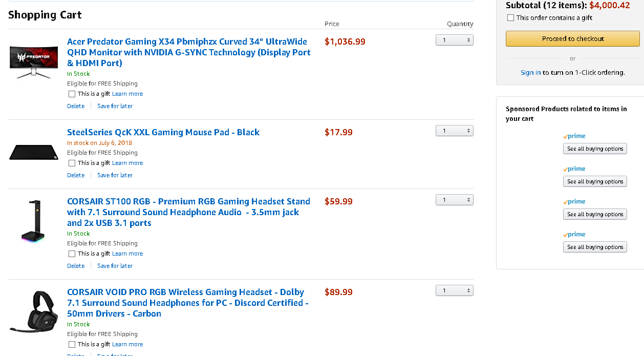Open quantity dropdown for CORSAIR VOID PRO headset

tap(454, 290)
